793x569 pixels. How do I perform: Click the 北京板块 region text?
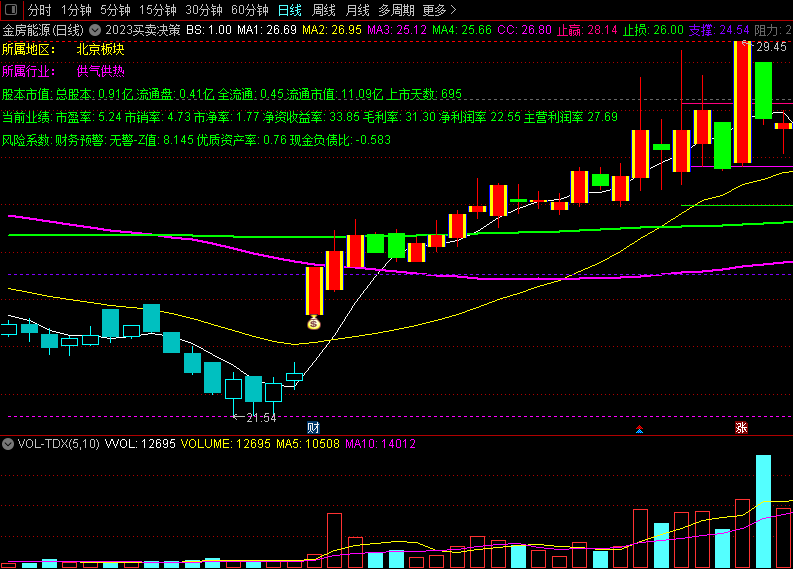pyautogui.click(x=100, y=49)
